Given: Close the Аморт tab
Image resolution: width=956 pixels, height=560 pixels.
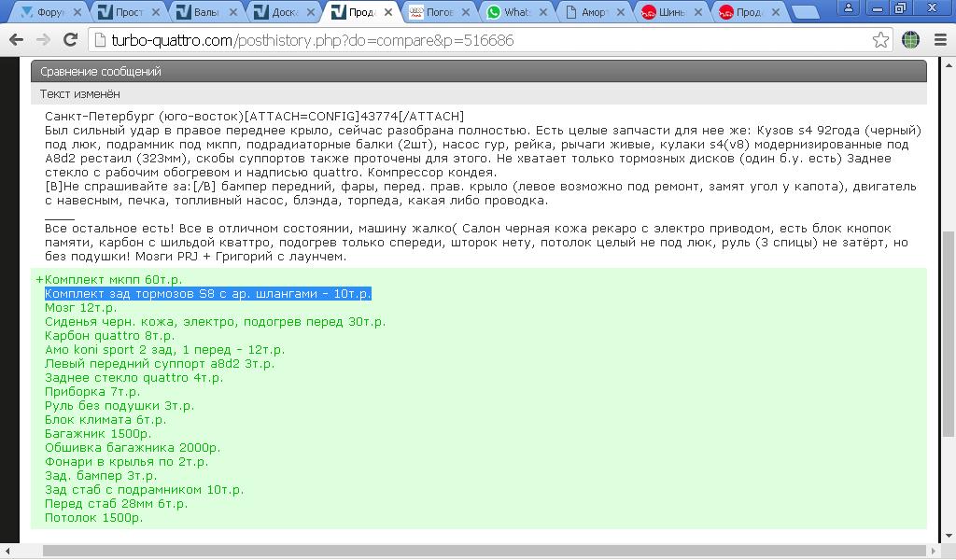Looking at the screenshot, I should [621, 13].
